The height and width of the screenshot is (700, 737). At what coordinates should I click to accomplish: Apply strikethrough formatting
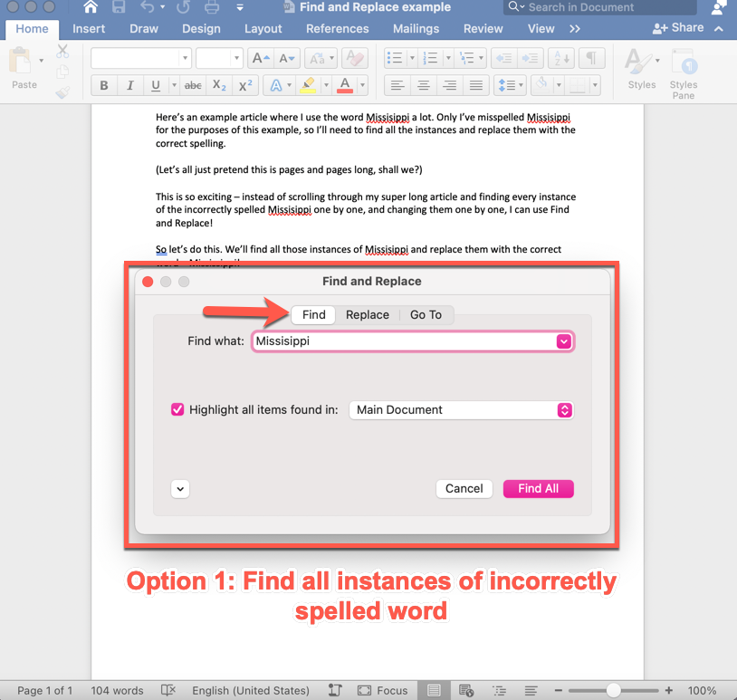(193, 85)
